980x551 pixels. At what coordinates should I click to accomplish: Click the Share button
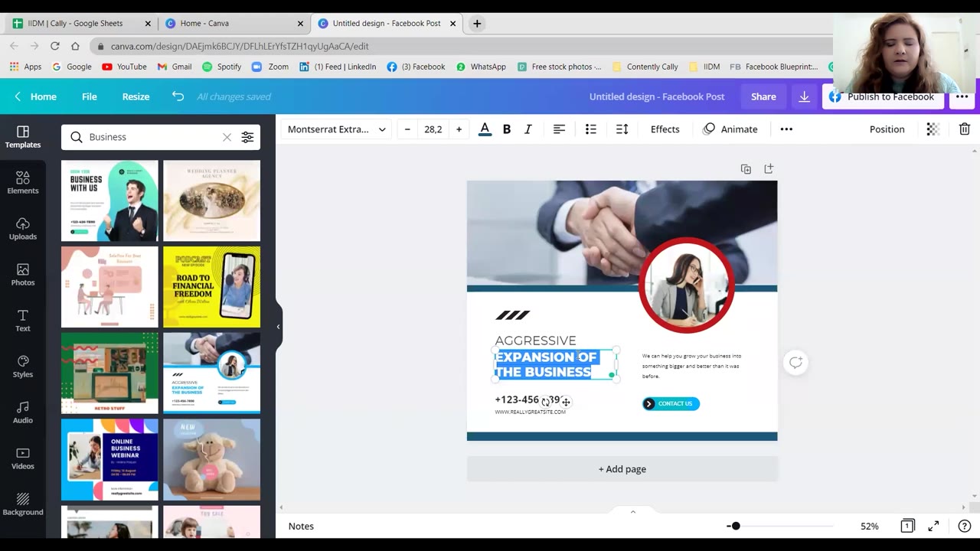click(x=763, y=96)
